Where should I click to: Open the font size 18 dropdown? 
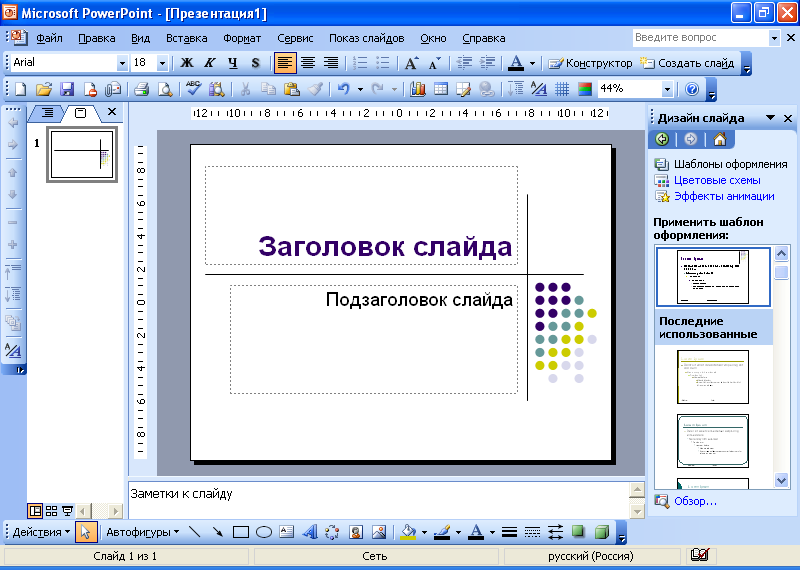tap(162, 63)
